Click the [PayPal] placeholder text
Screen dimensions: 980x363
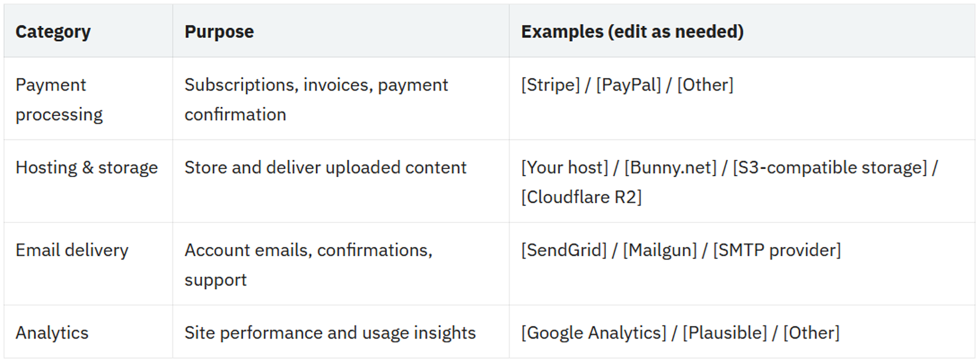628,85
